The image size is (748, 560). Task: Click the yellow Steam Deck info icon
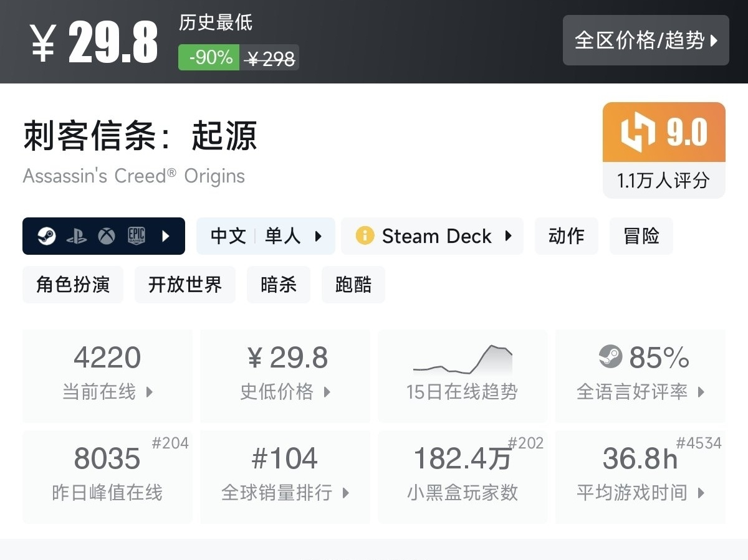[x=365, y=236]
